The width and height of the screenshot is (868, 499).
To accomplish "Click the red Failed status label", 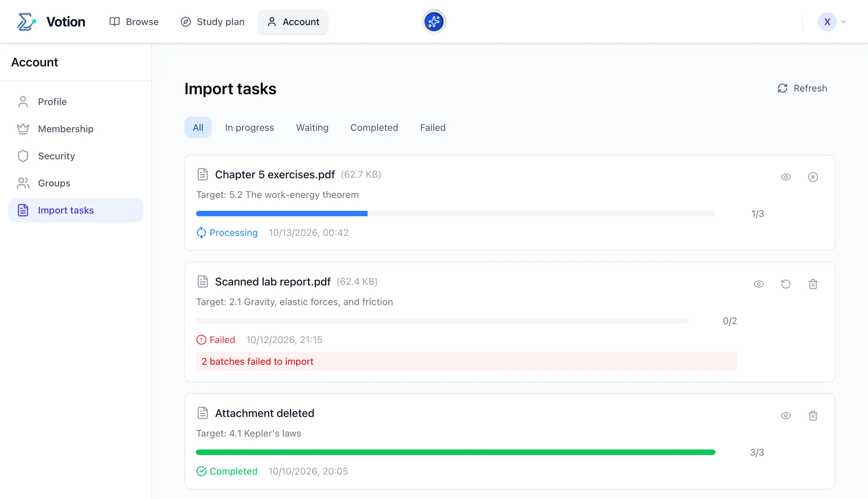I will (x=216, y=340).
